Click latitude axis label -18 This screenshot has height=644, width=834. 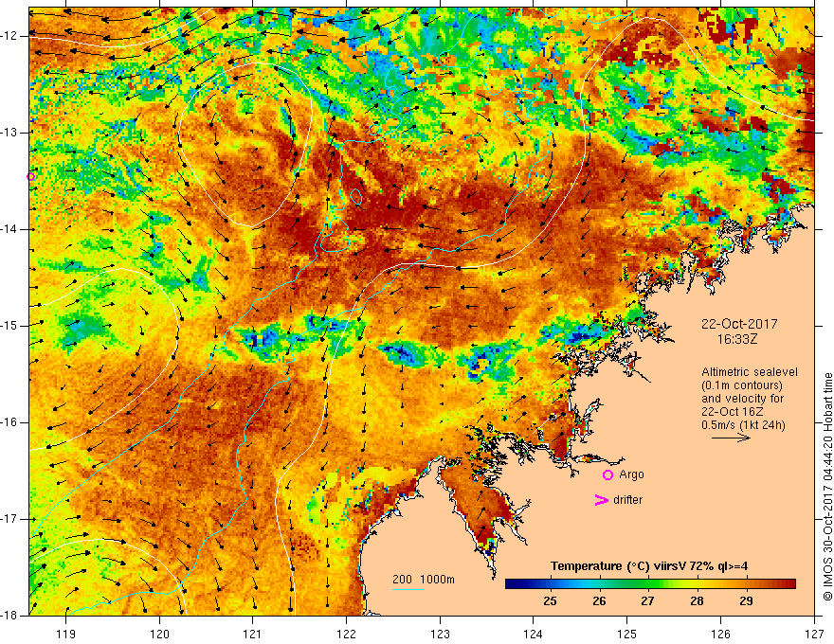point(10,616)
